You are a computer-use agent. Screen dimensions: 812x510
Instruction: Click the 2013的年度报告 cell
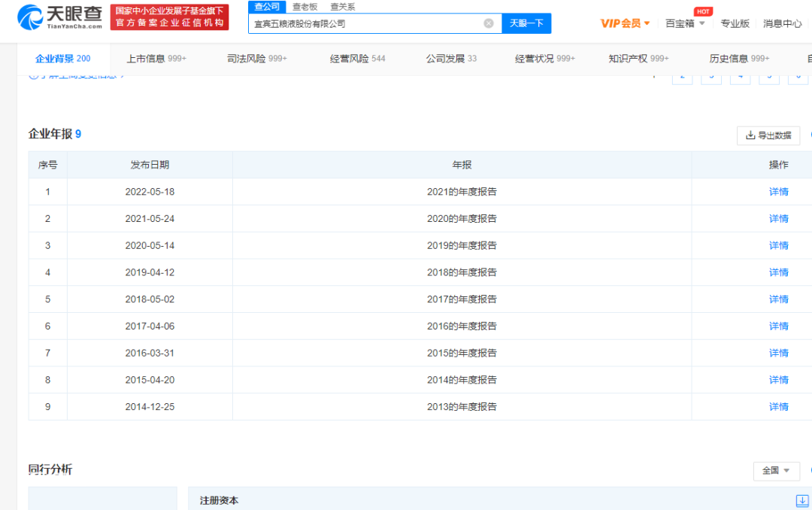click(x=462, y=408)
